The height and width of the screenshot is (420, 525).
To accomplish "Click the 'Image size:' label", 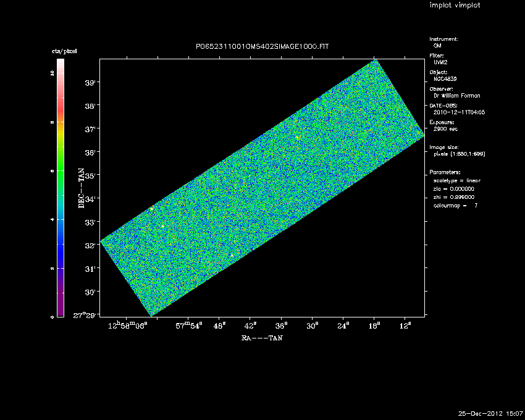I will click(444, 148).
